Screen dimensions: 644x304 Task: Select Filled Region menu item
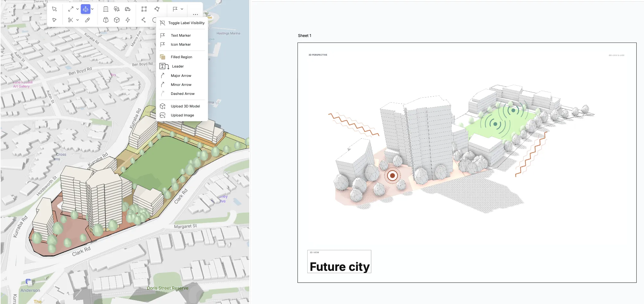[182, 57]
